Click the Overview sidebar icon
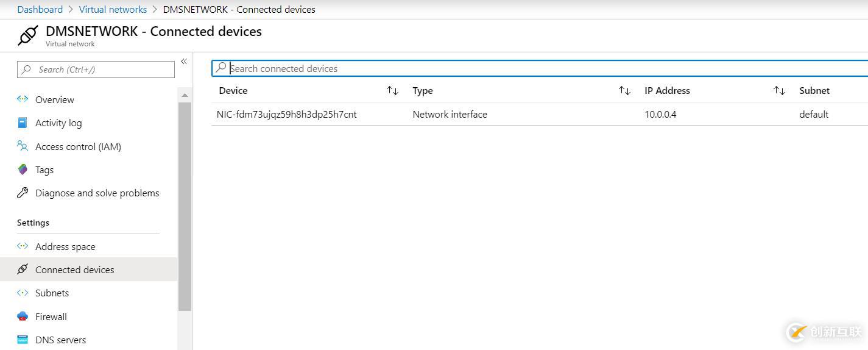 [x=23, y=99]
